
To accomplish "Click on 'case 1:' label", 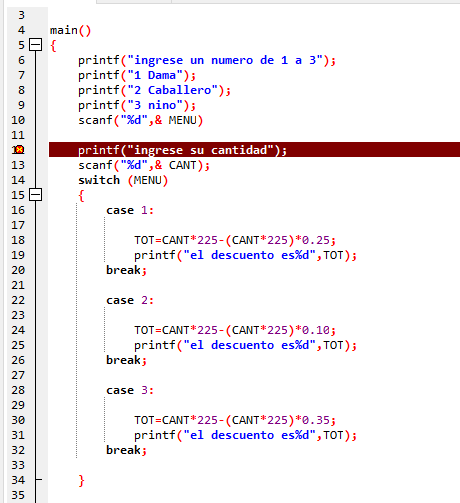I will 130,210.
